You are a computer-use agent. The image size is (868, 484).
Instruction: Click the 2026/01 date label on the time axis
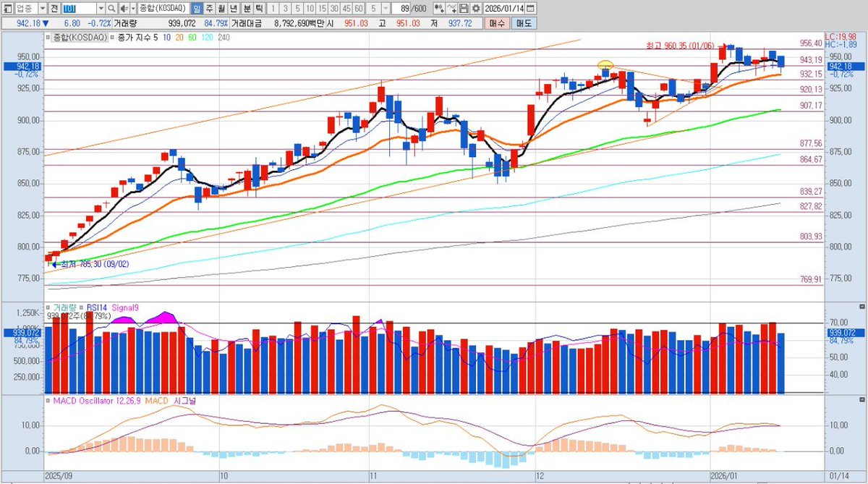[726, 477]
